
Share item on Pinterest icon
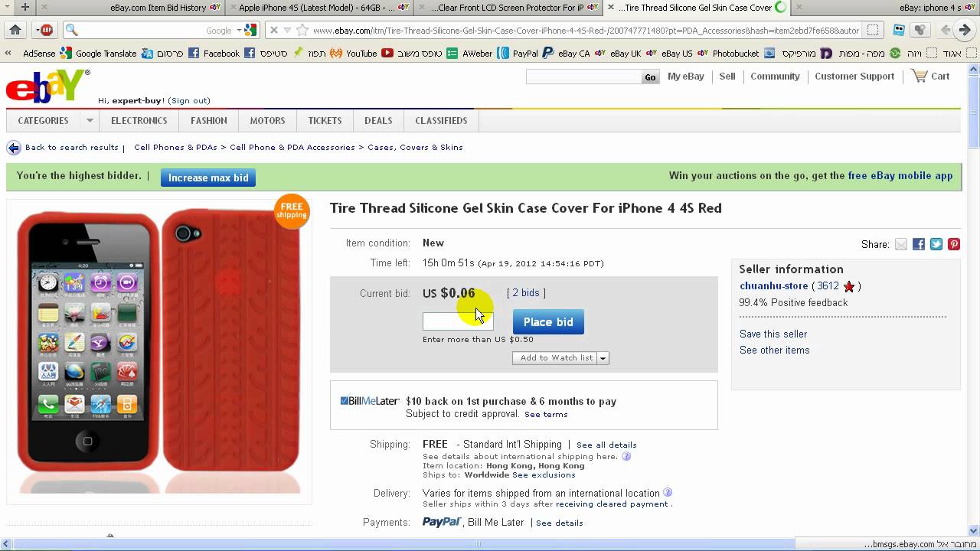click(x=954, y=244)
